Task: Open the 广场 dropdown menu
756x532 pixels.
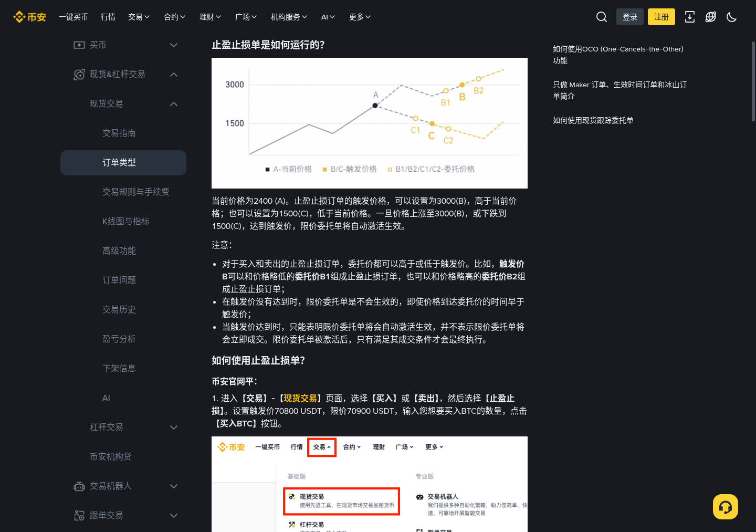Action: pos(246,17)
